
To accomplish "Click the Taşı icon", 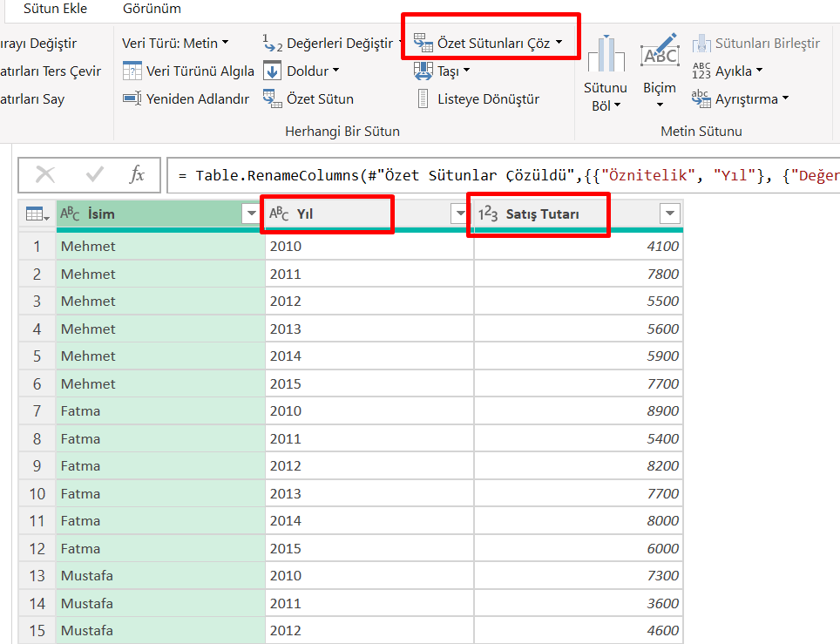I will pyautogui.click(x=423, y=71).
